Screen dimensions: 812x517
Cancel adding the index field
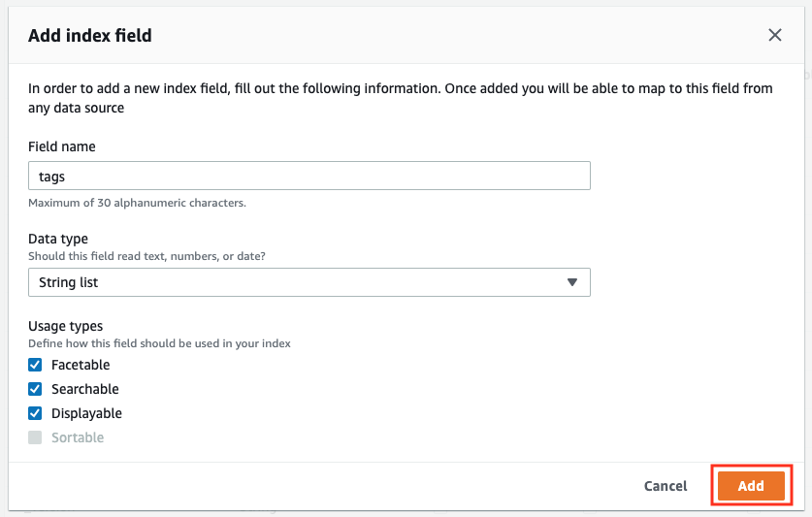[666, 486]
